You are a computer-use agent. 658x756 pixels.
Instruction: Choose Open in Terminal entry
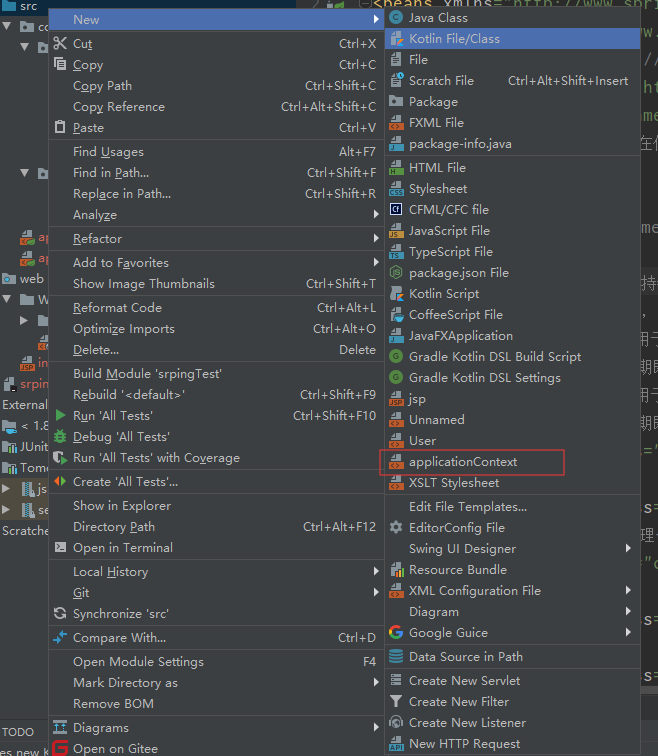click(x=216, y=548)
